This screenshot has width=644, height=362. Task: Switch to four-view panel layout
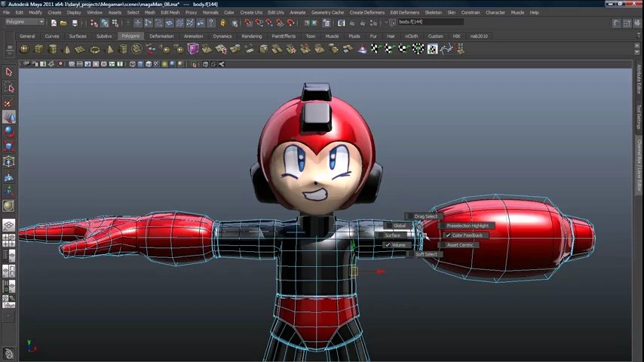pyautogui.click(x=8, y=241)
